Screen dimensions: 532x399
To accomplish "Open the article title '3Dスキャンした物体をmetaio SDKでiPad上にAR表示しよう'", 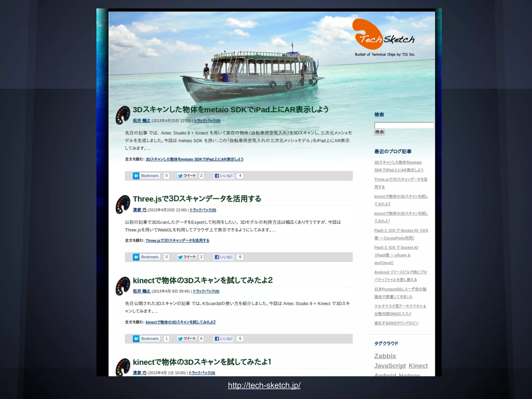I will pos(231,110).
